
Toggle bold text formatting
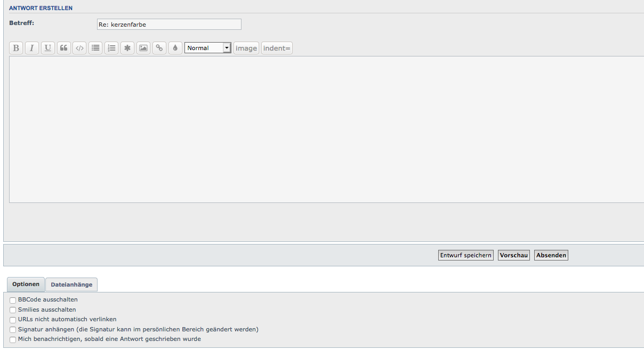point(16,48)
